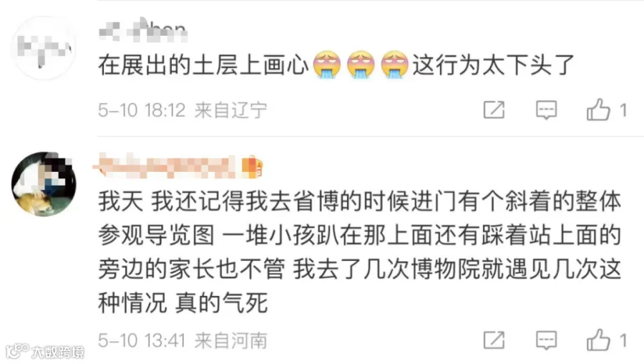This screenshot has height=364, width=644.
Task: Click the first crying emoji in comment
Action: click(327, 64)
